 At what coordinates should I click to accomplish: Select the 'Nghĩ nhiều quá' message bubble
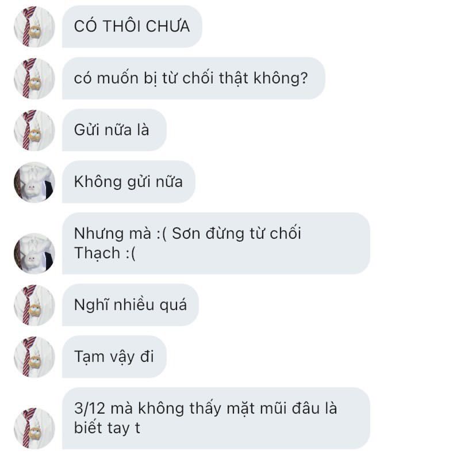point(130,305)
